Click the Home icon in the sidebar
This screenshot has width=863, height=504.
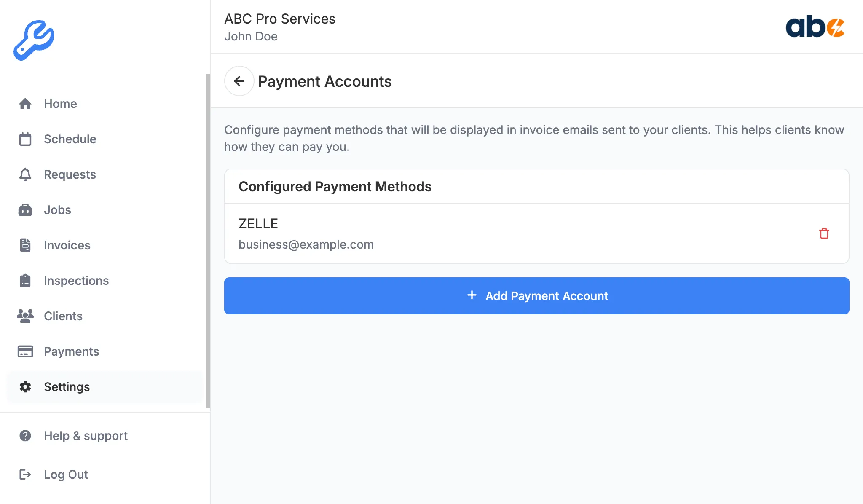coord(25,104)
